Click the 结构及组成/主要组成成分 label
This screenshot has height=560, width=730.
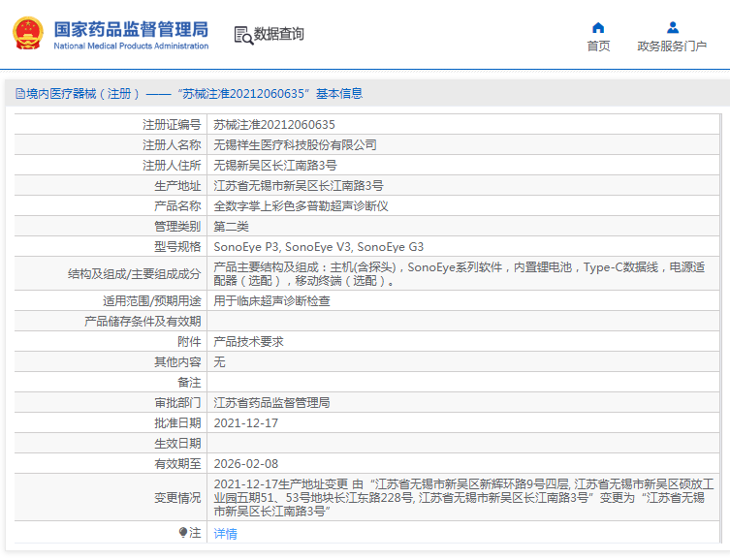(x=134, y=274)
